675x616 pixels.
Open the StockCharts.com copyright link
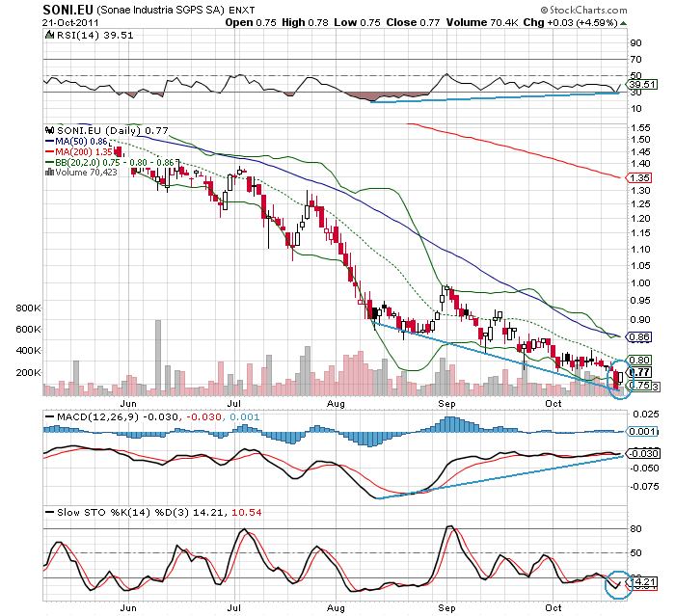point(583,10)
